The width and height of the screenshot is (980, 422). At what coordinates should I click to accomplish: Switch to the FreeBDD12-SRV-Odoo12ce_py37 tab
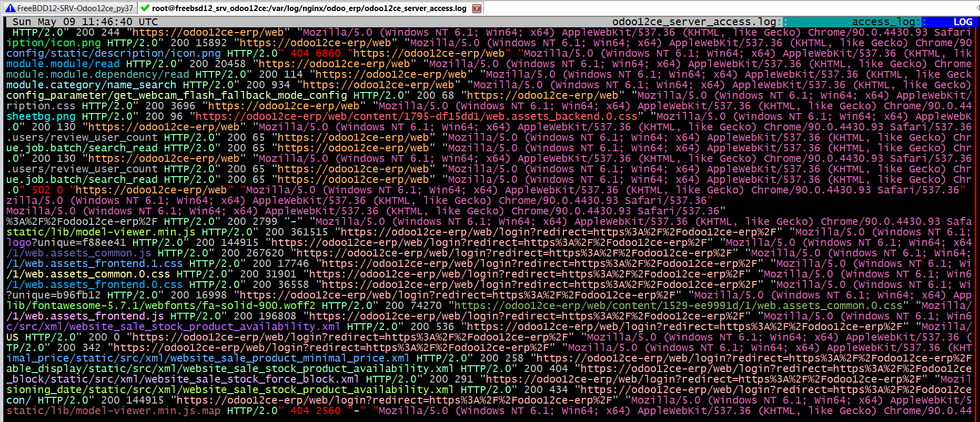[69, 8]
